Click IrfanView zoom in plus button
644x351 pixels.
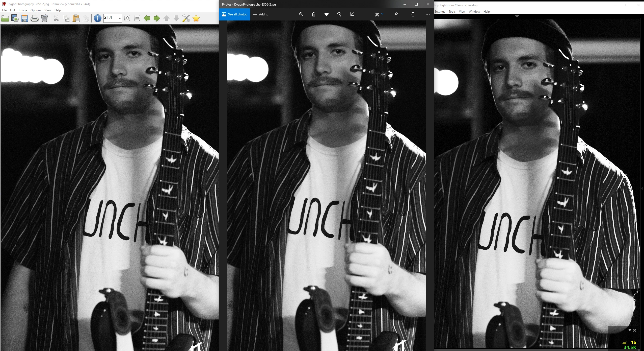[x=127, y=18]
